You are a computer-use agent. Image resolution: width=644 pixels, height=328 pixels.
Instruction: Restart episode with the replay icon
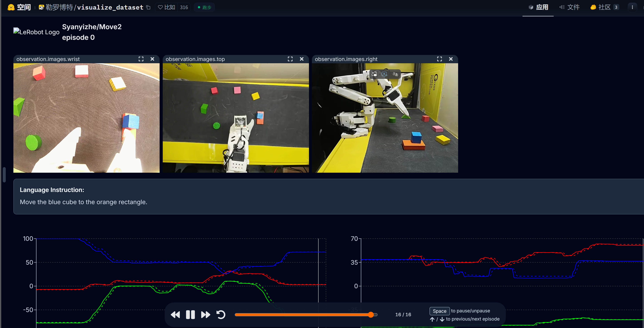221,314
